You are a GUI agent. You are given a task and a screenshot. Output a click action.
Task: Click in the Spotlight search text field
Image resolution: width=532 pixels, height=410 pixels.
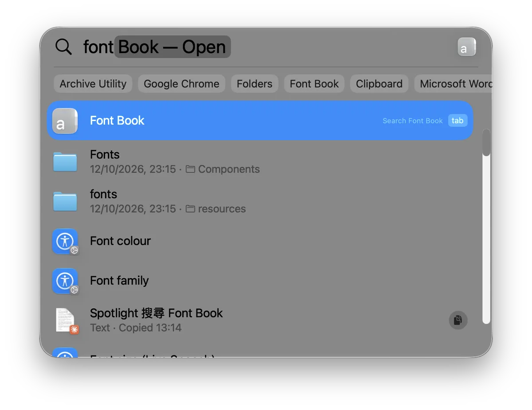click(266, 47)
